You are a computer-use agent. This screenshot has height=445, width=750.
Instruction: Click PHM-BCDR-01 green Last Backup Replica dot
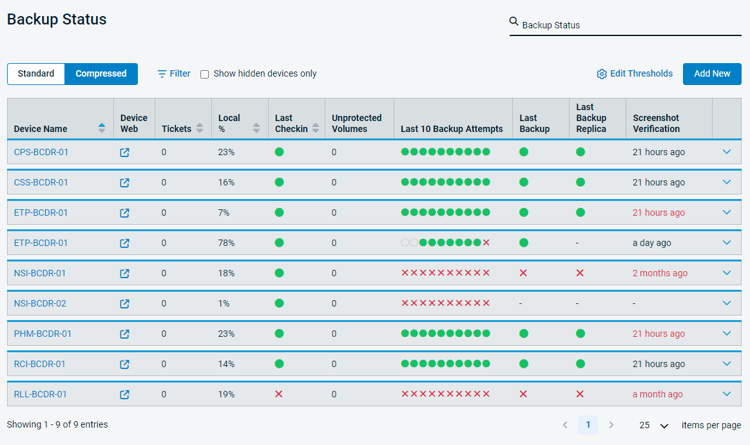580,334
